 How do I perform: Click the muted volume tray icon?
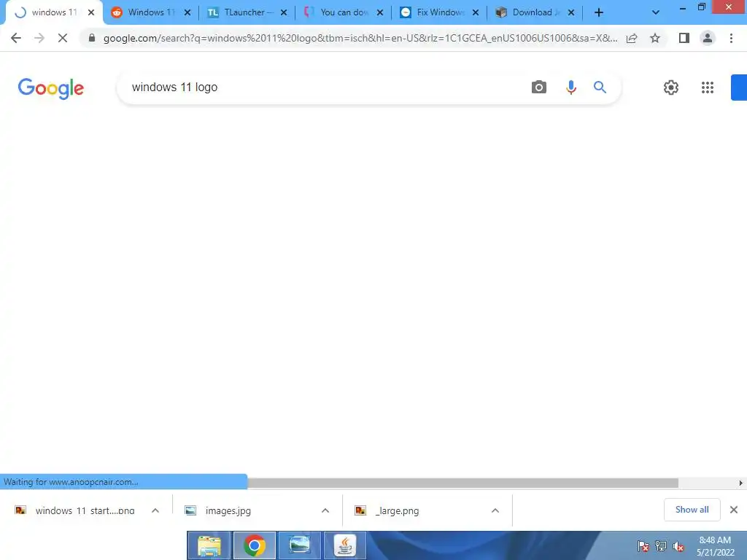point(678,546)
